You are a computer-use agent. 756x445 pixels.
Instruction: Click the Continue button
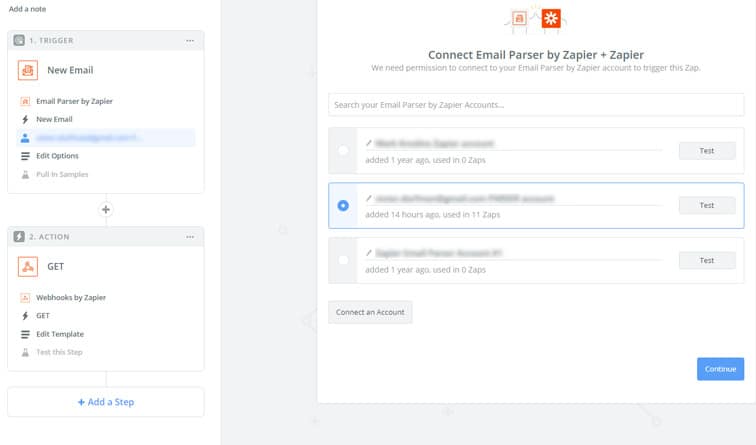coord(720,369)
